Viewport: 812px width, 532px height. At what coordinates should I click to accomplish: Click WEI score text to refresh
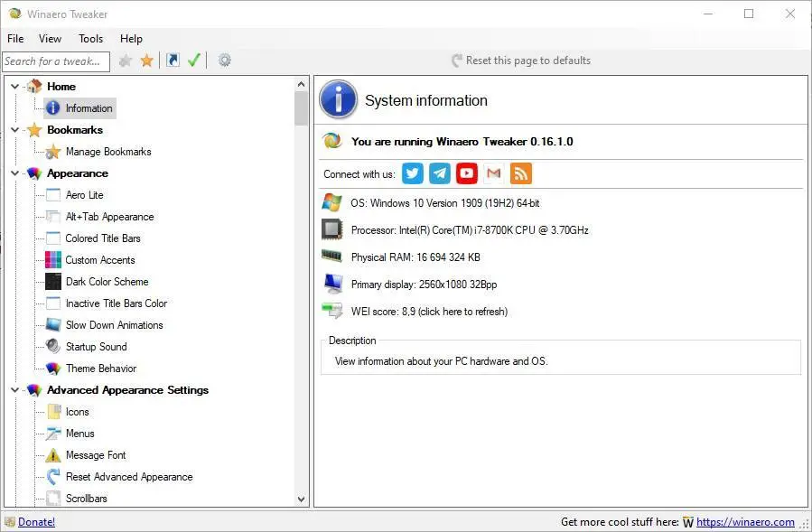tap(429, 312)
